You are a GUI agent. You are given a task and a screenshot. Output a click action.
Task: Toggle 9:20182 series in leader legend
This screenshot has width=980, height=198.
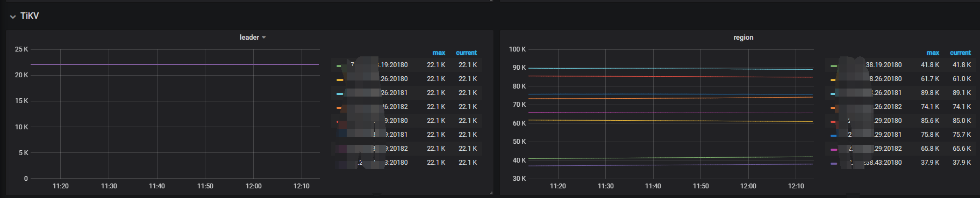coord(396,149)
